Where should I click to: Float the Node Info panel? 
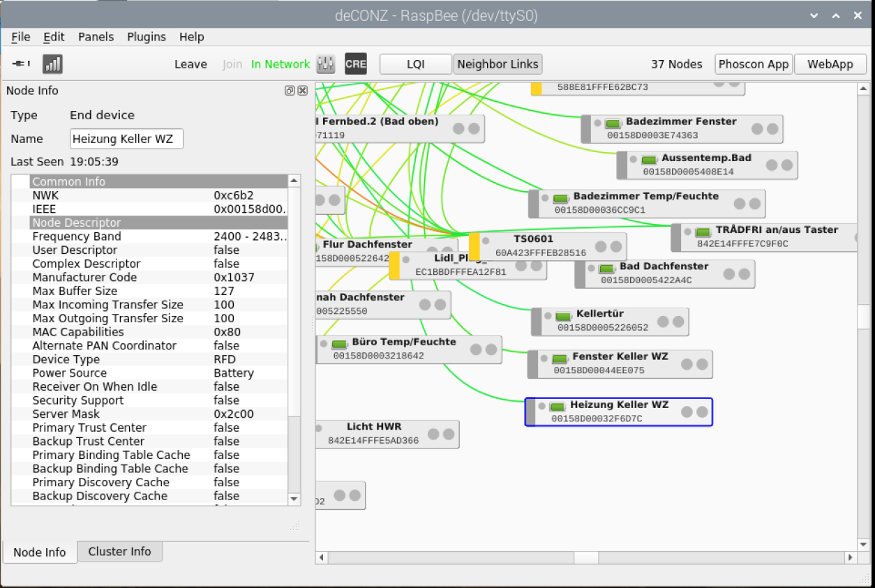pyautogui.click(x=290, y=91)
